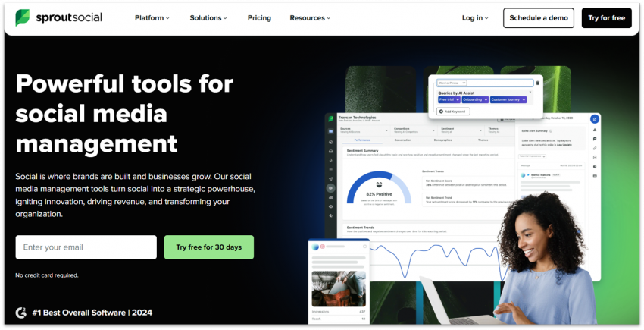The image size is (644, 330).
Task: Click the Schedule a demo button
Action: pyautogui.click(x=539, y=18)
